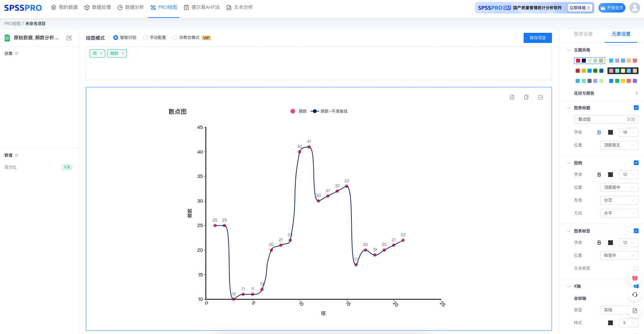Click the 保存项目 button
644x334 pixels.
(537, 38)
